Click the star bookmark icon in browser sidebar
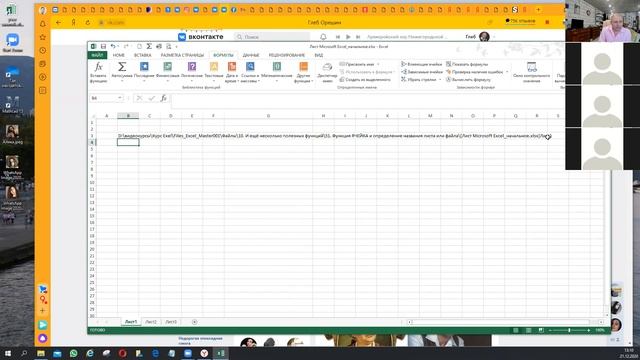The width and height of the screenshot is (640, 360). point(42,37)
